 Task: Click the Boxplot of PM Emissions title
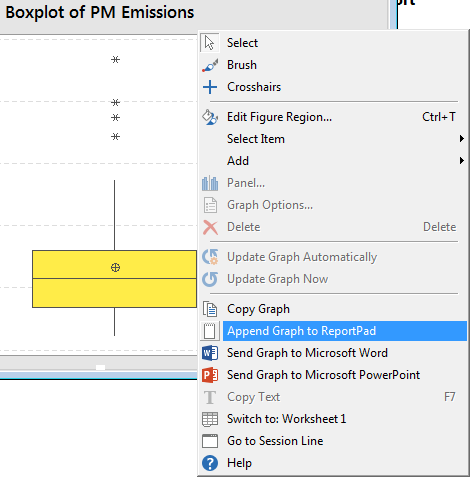tap(100, 13)
